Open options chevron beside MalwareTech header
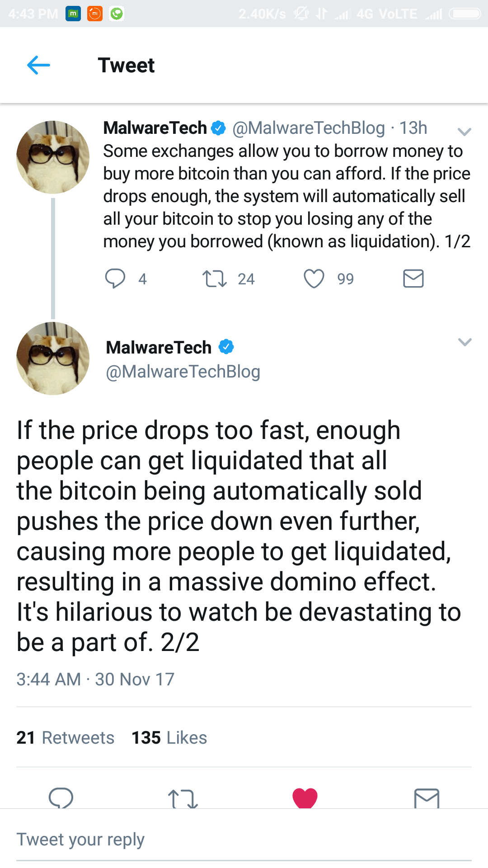This screenshot has height=868, width=488. pos(464,342)
